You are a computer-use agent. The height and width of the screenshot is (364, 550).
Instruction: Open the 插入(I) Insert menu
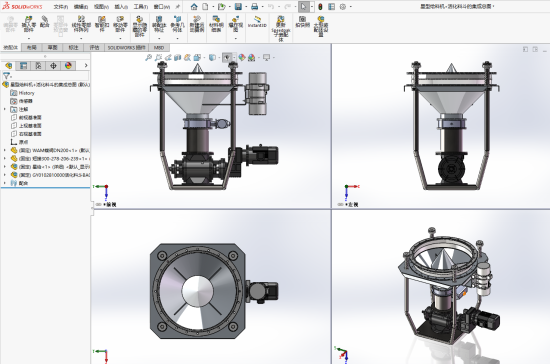point(121,7)
